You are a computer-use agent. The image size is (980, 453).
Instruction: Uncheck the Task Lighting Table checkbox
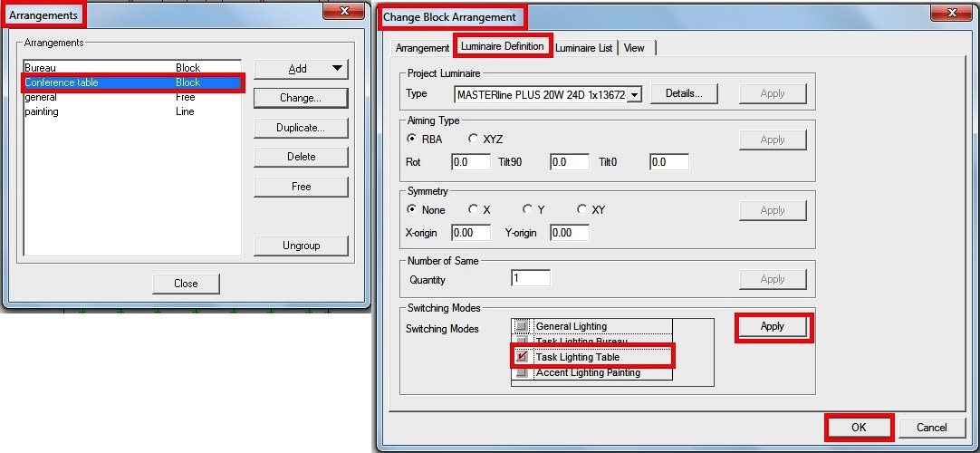pos(522,357)
